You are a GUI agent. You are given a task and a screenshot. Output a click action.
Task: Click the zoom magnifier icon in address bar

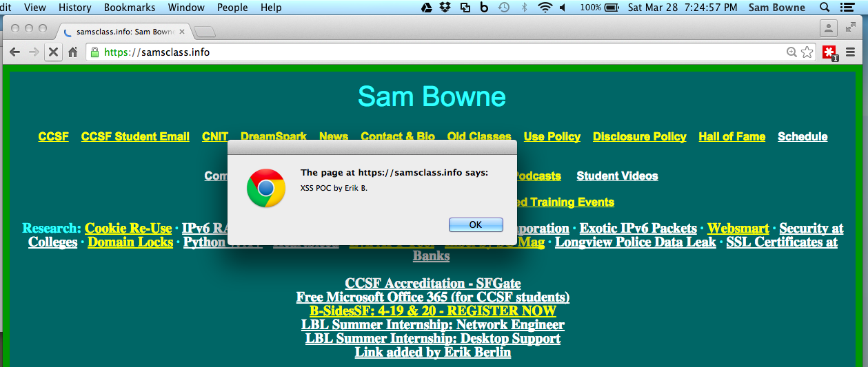(791, 52)
